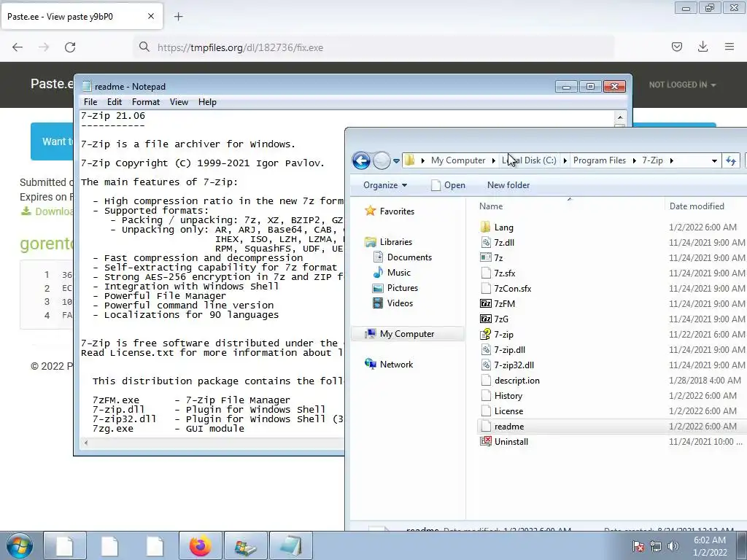This screenshot has height=560, width=747.
Task: Open the browser Pocket save icon
Action: point(676,47)
